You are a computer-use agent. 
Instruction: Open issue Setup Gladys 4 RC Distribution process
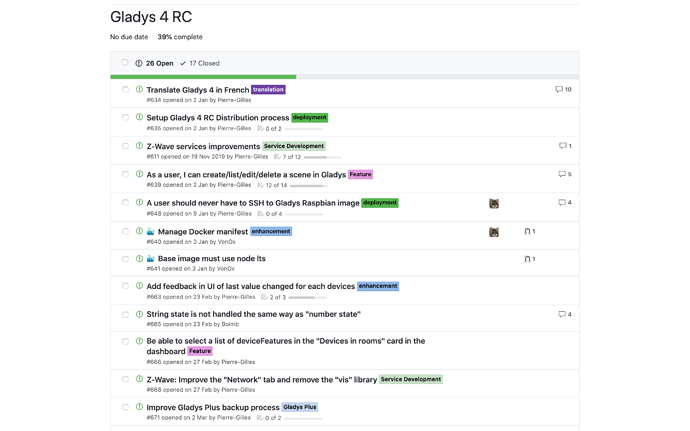coord(218,118)
